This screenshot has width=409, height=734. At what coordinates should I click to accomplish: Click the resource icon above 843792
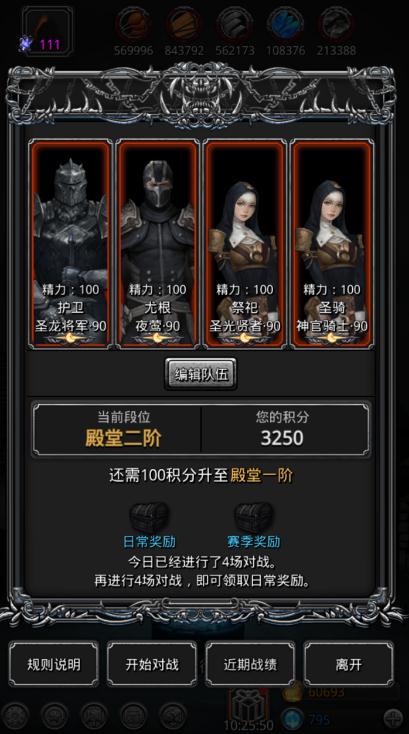tap(184, 24)
